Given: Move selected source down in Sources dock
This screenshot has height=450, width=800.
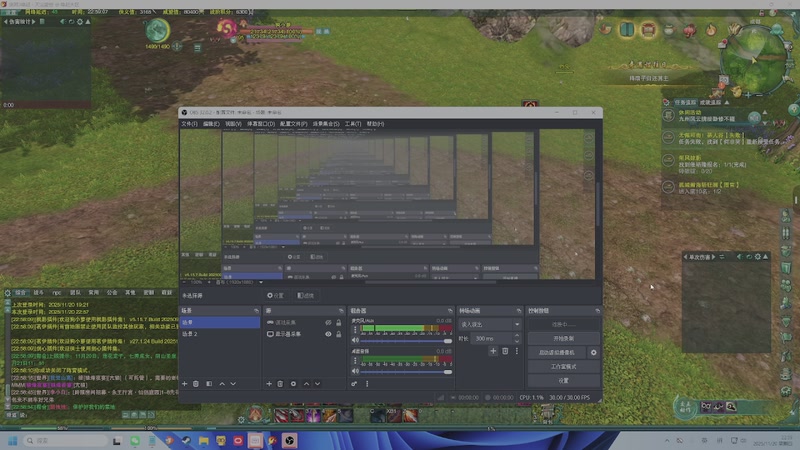Looking at the screenshot, I should point(317,384).
